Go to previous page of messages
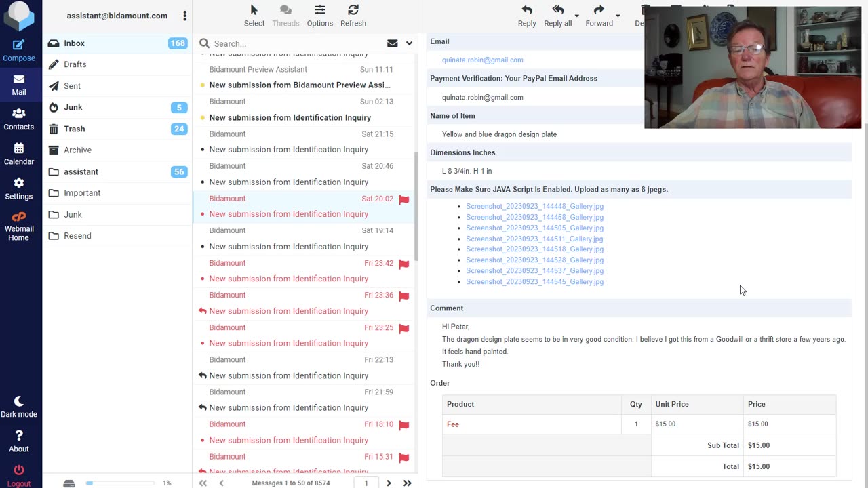The image size is (868, 488). (221, 483)
